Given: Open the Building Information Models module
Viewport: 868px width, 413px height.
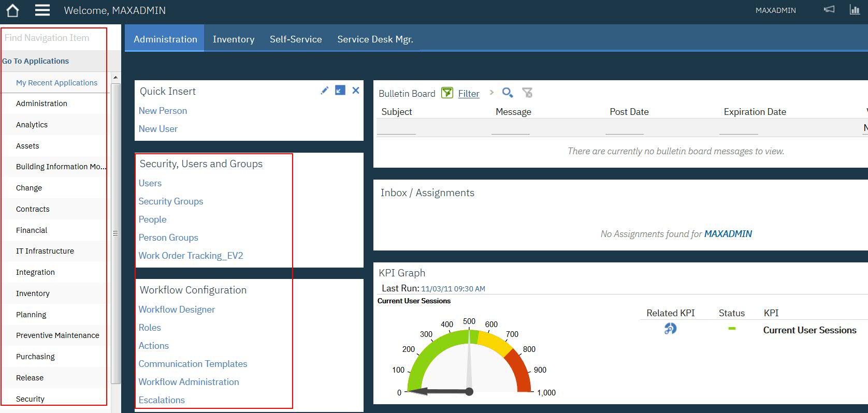Looking at the screenshot, I should (61, 167).
